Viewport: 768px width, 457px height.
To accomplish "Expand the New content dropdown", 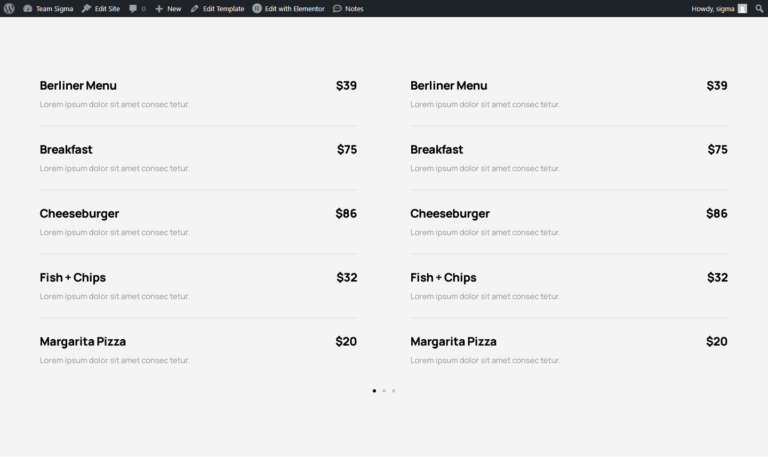I will point(168,8).
